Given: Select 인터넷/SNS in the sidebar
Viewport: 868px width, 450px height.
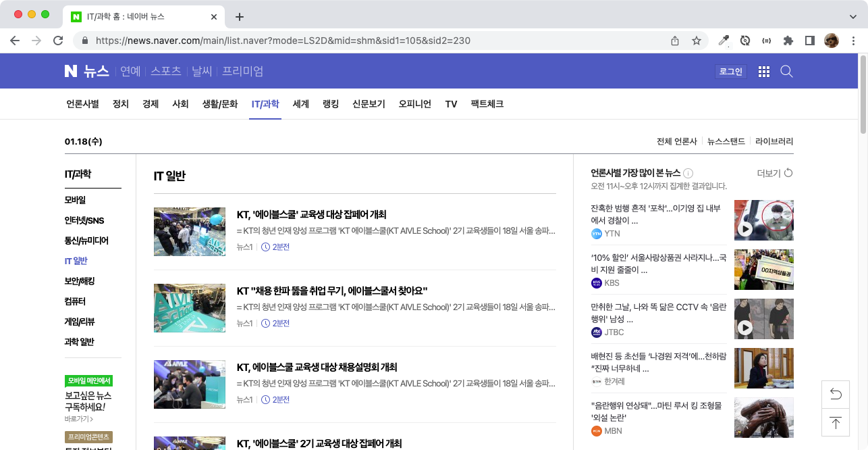Looking at the screenshot, I should [84, 220].
